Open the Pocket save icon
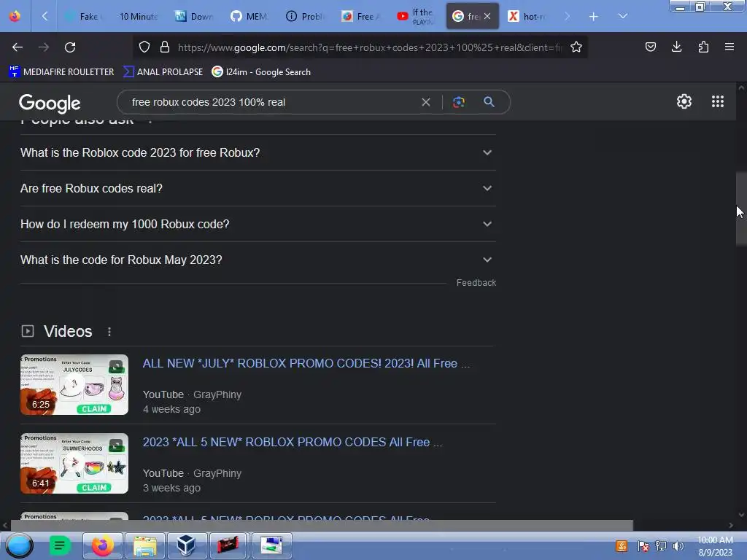This screenshot has height=560, width=747. point(651,47)
